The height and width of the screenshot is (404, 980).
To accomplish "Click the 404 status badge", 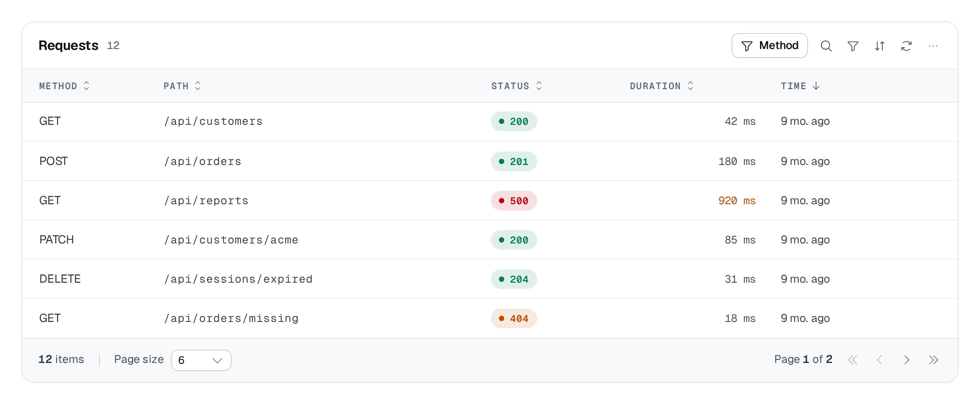I will pyautogui.click(x=514, y=318).
